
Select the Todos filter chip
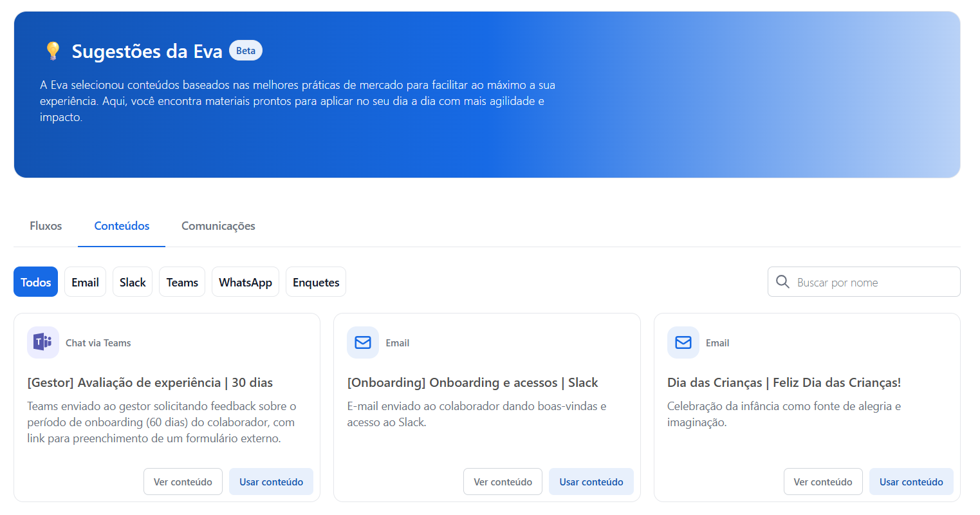point(36,282)
